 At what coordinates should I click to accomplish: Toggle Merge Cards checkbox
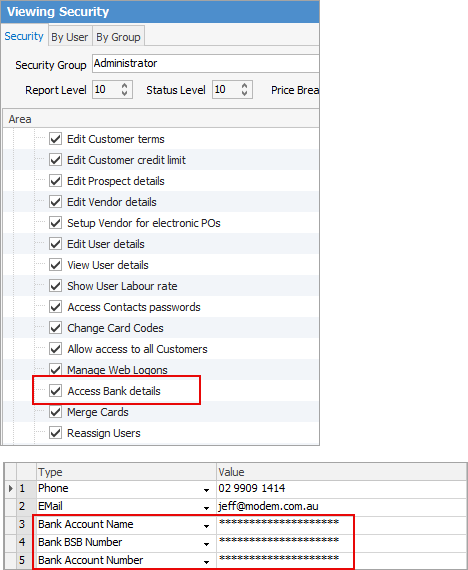(x=55, y=412)
